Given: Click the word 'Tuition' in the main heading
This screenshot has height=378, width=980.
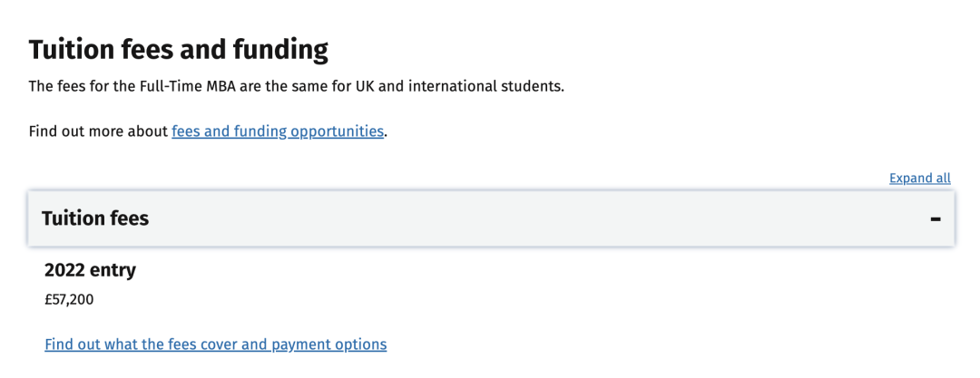Looking at the screenshot, I should [x=71, y=49].
